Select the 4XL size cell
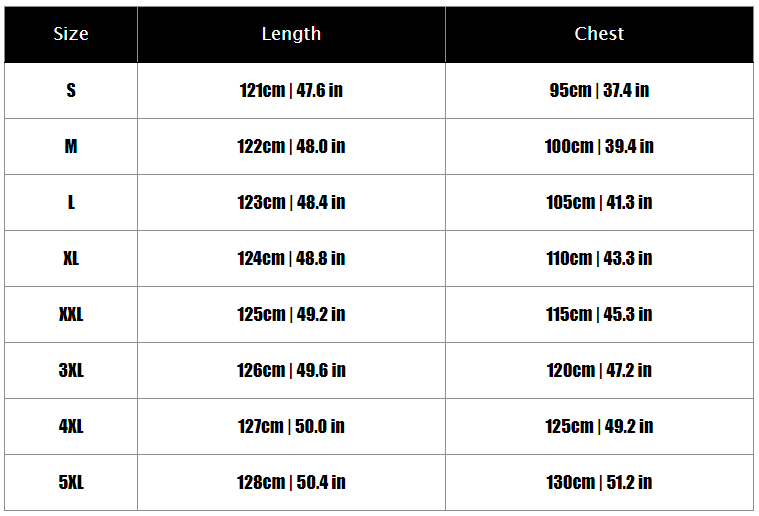 point(71,426)
